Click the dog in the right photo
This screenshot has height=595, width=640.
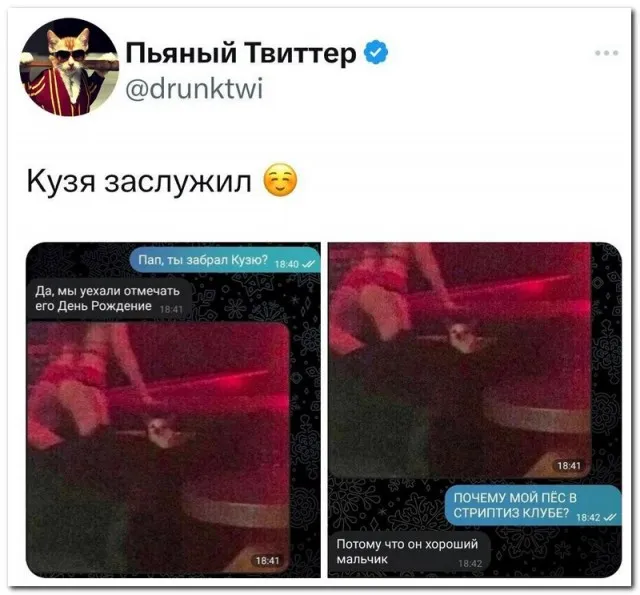pos(464,337)
